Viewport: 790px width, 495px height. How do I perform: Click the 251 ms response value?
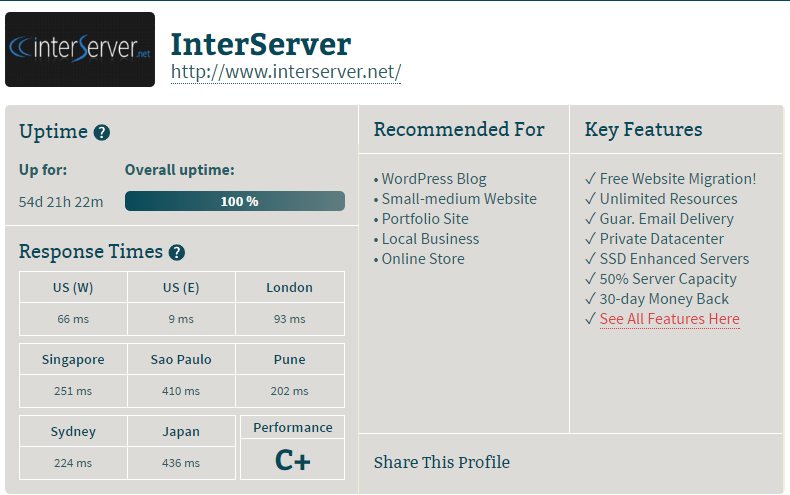pos(73,391)
